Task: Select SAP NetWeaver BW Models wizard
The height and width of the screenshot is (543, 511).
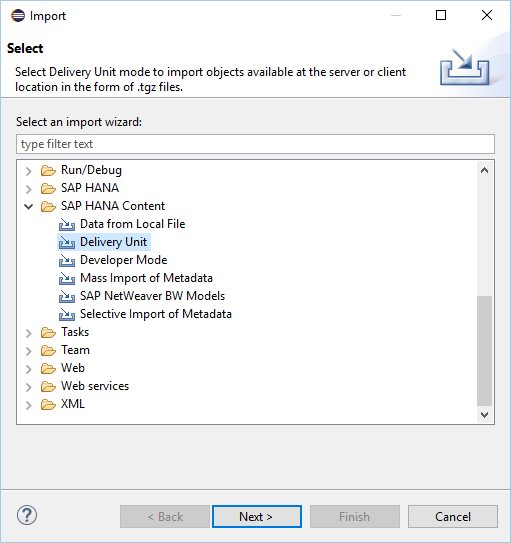Action: pos(153,296)
